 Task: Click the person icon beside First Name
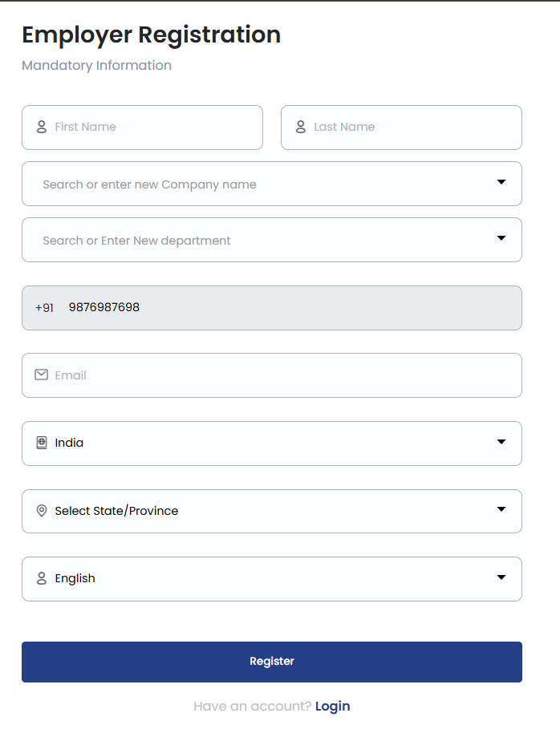pos(42,127)
